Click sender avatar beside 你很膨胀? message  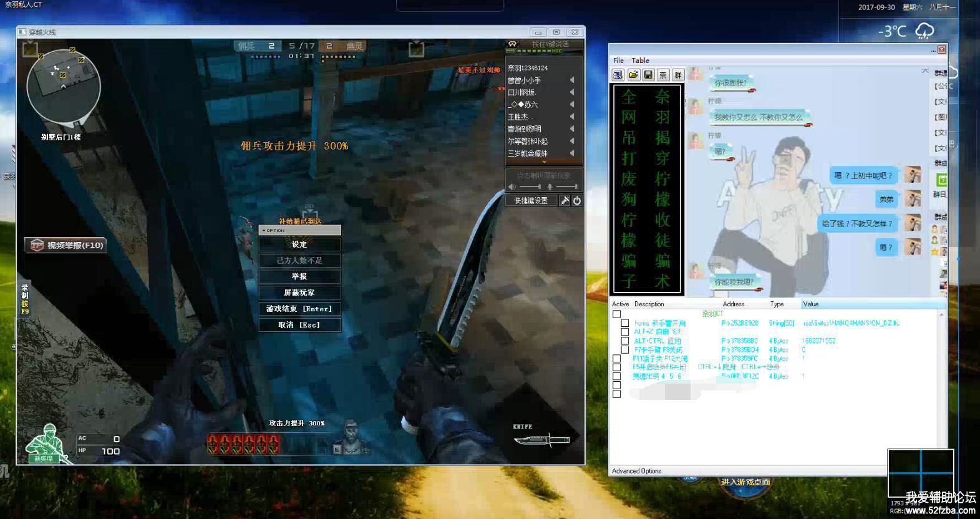696,74
